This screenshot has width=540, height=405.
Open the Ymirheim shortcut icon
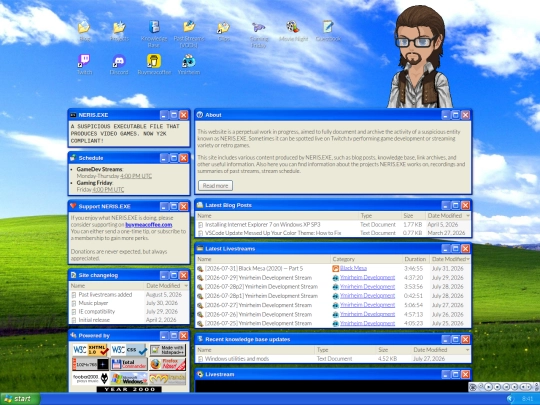point(189,64)
